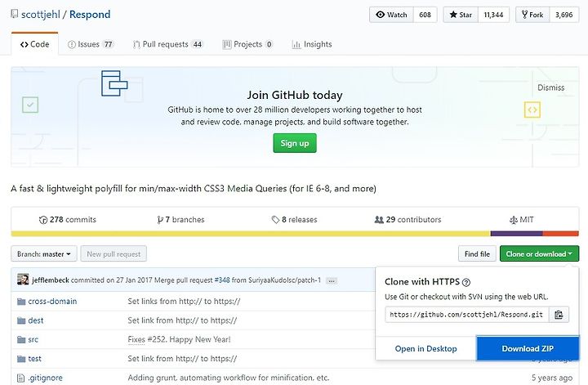This screenshot has height=385, width=588.
Task: Click the New pull request button
Action: [x=114, y=254]
